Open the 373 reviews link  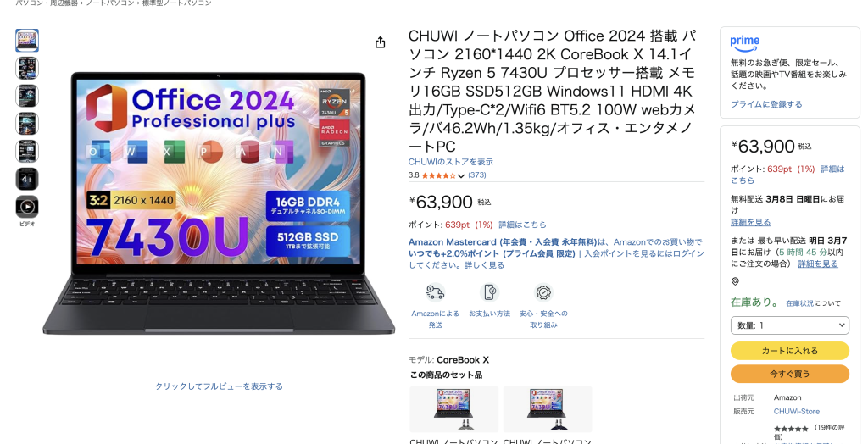click(x=477, y=175)
